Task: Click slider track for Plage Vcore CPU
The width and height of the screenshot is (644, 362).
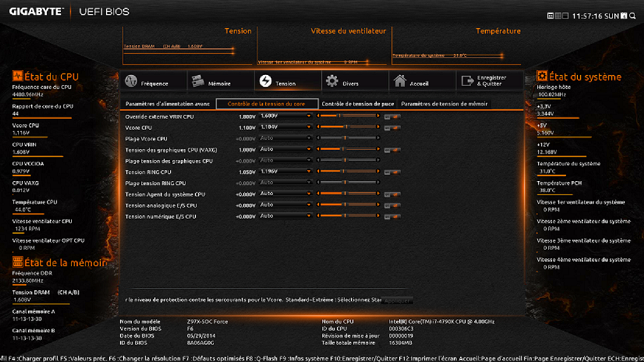Action: 348,138
